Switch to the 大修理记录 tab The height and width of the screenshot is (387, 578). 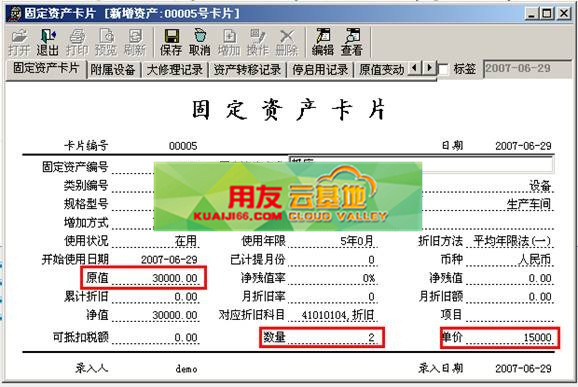pos(175,70)
